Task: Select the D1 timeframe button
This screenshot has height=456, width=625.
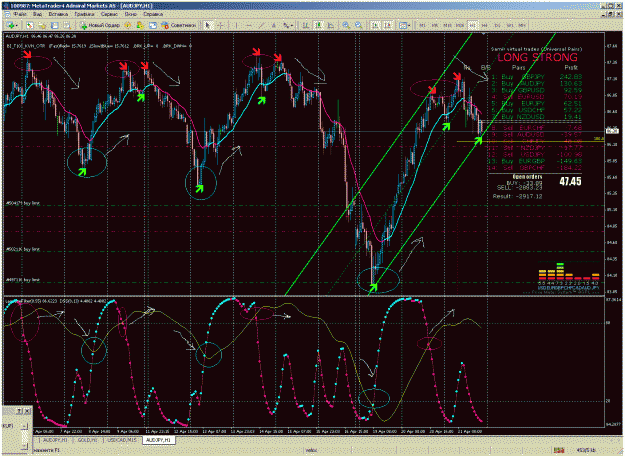Action: click(497, 25)
